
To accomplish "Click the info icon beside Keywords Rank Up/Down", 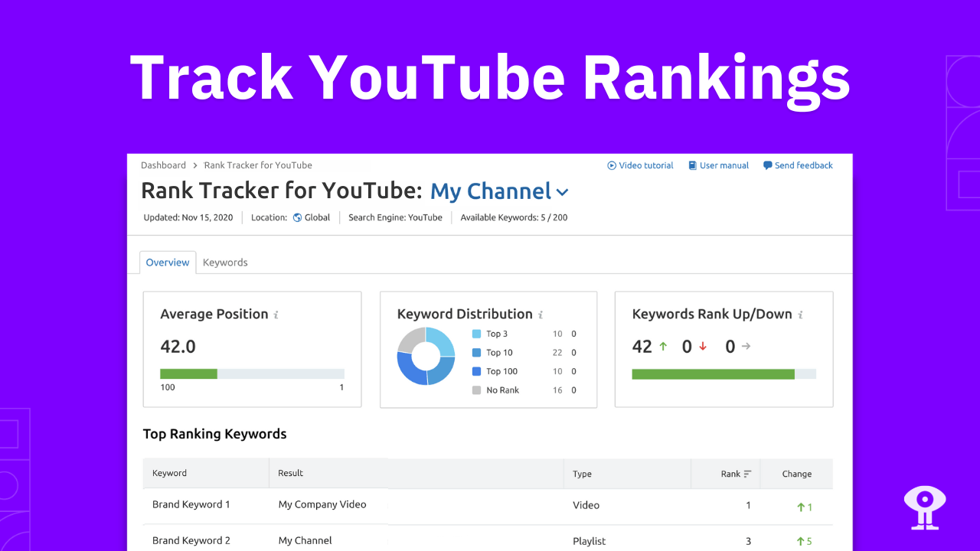I will coord(800,315).
